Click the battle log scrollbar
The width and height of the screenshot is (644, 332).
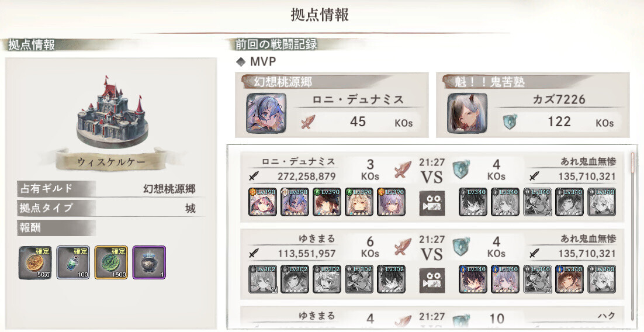[x=632, y=236]
